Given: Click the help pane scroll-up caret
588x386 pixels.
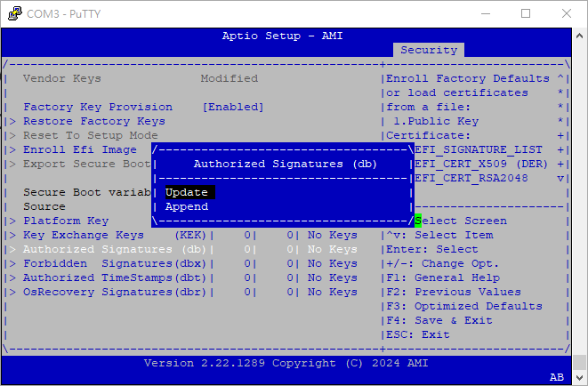Looking at the screenshot, I should (560, 78).
